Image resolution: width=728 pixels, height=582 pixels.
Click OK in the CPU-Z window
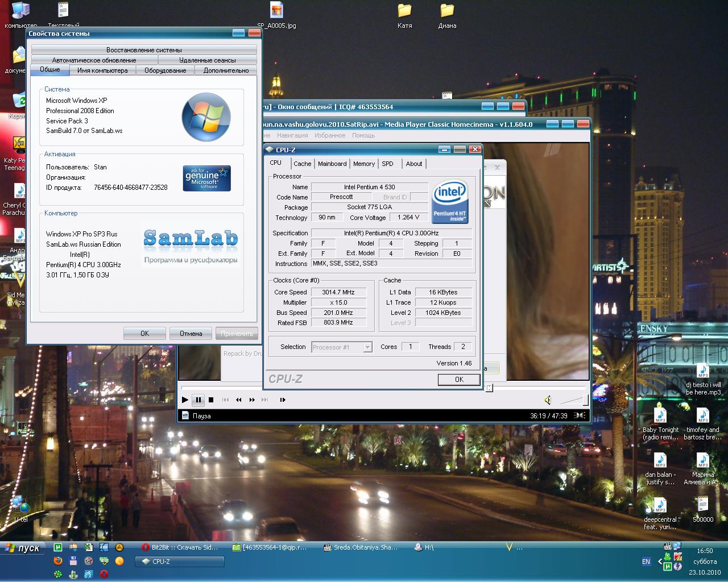point(459,380)
